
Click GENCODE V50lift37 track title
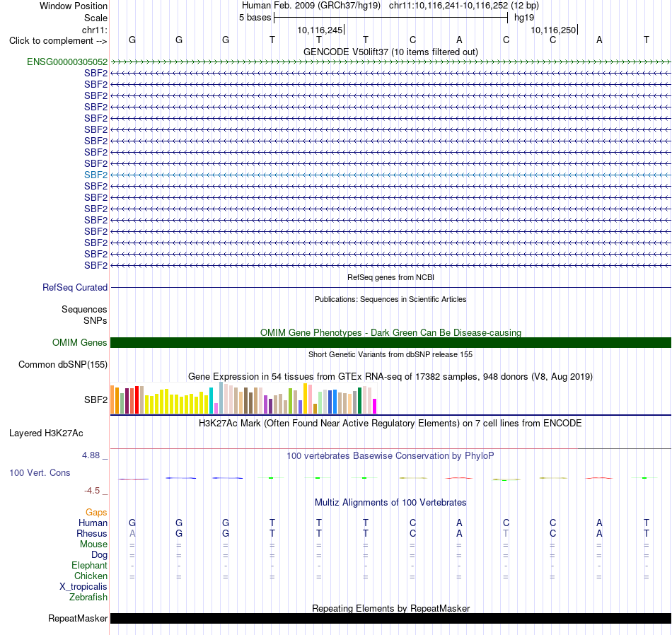(390, 52)
